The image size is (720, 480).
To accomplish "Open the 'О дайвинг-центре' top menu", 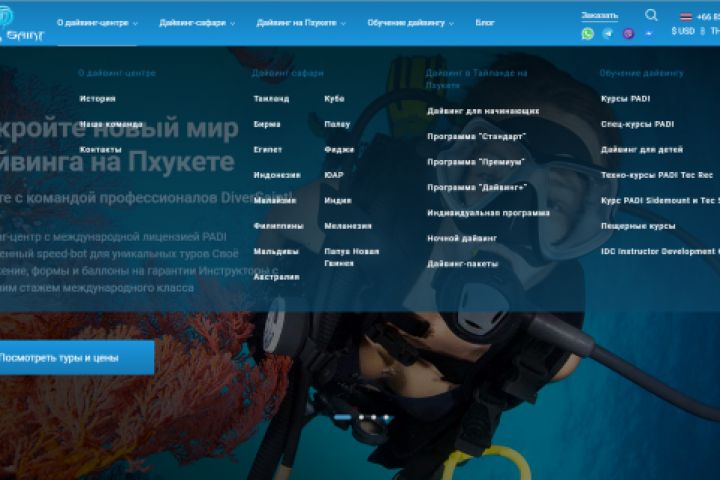I will [x=92, y=23].
